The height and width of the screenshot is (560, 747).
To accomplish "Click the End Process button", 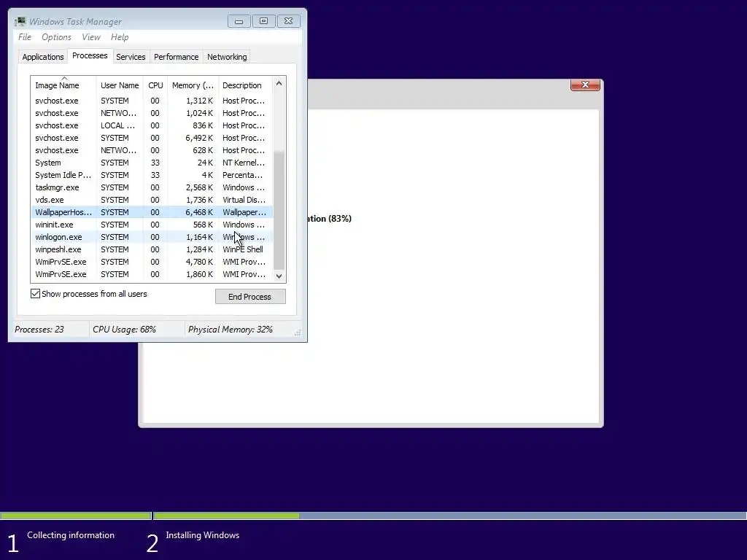I will pos(250,297).
